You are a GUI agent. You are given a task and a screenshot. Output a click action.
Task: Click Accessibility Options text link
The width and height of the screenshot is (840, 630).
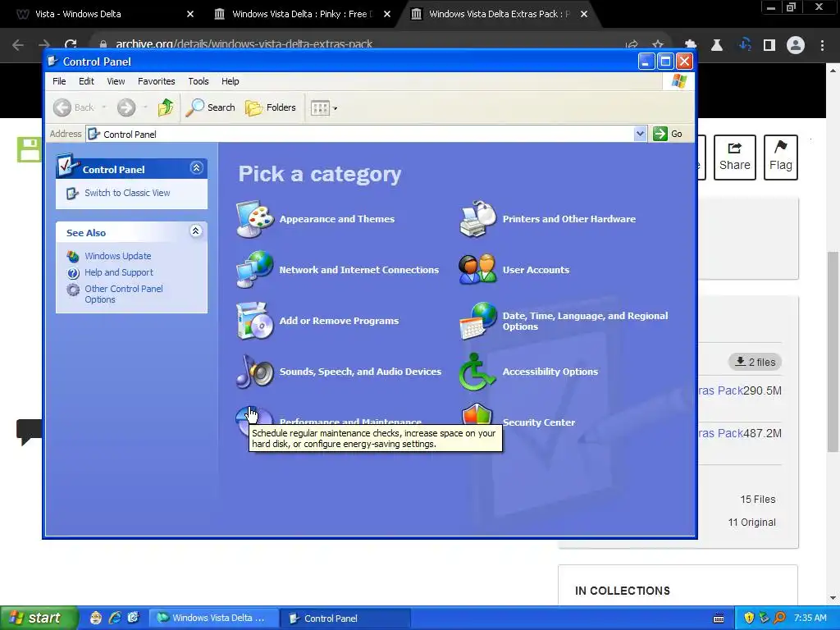[x=550, y=372]
